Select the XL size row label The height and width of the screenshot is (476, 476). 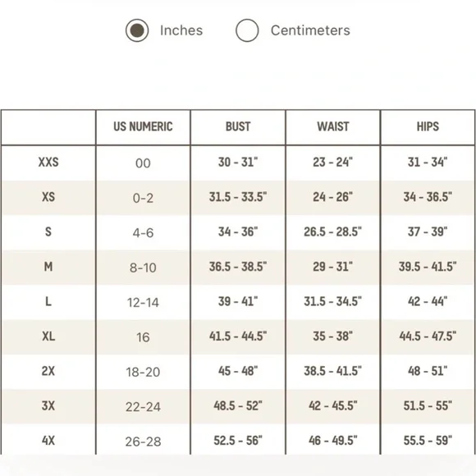click(48, 336)
